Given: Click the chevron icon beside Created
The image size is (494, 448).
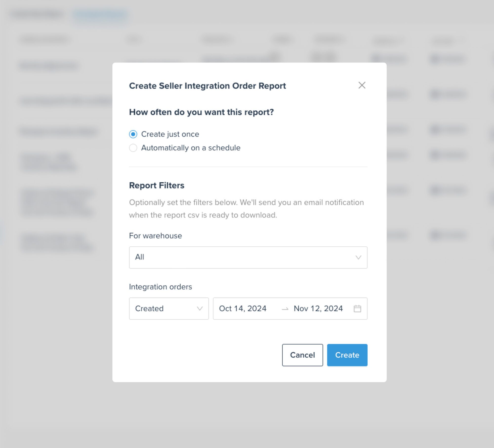Looking at the screenshot, I should click(200, 308).
